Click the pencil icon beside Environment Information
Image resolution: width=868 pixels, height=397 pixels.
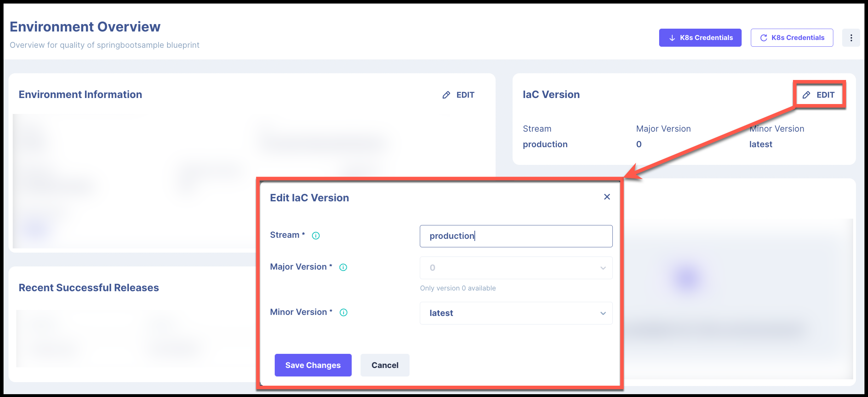[x=446, y=95]
